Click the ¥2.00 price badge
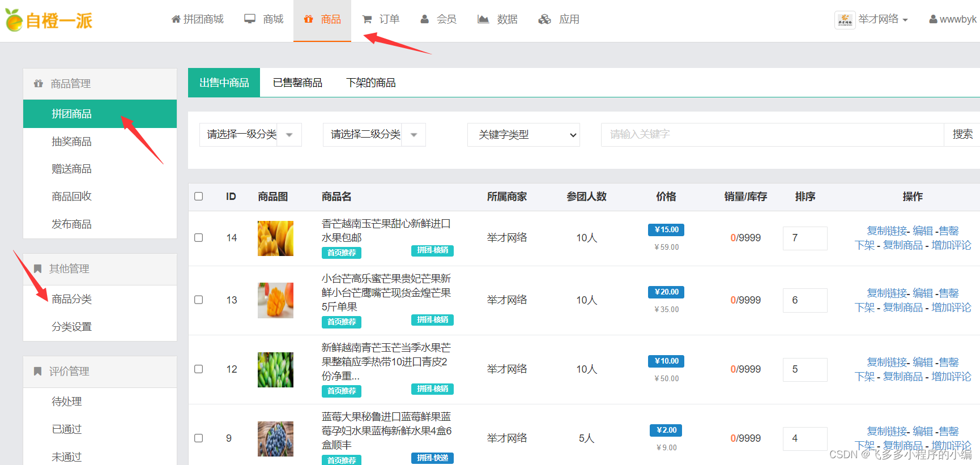Image resolution: width=980 pixels, height=465 pixels. tap(666, 430)
